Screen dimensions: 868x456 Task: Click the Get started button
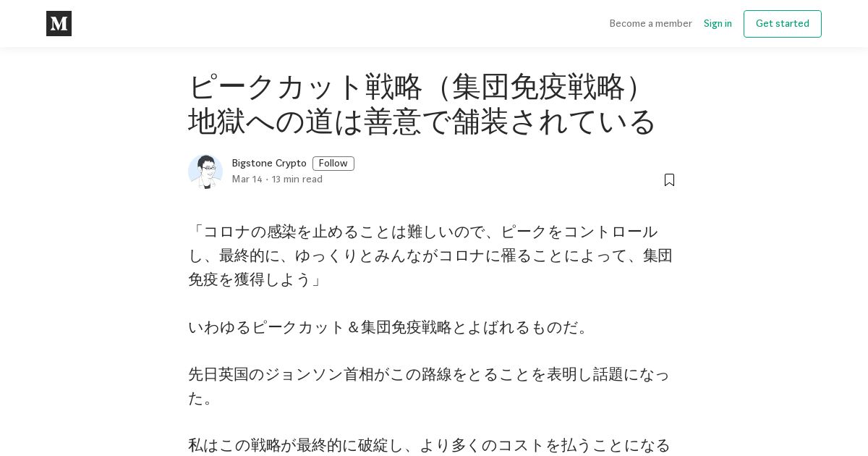[x=783, y=24]
